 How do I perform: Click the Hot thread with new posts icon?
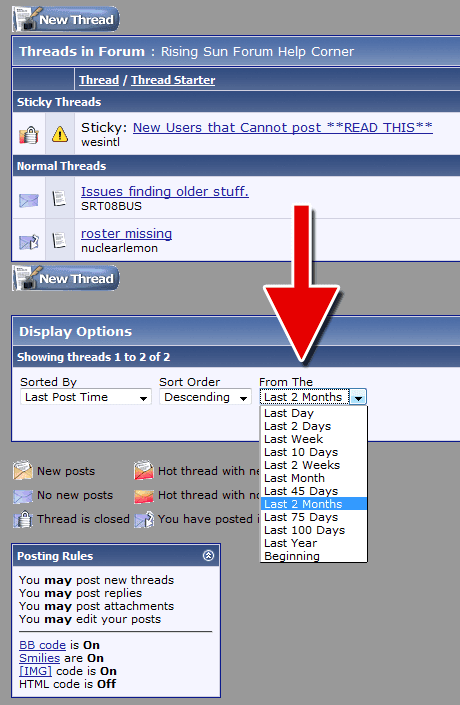click(x=144, y=470)
